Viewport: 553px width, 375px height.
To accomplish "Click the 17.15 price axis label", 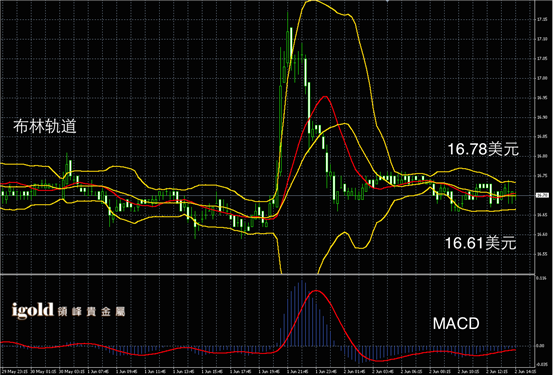I will 542,19.
